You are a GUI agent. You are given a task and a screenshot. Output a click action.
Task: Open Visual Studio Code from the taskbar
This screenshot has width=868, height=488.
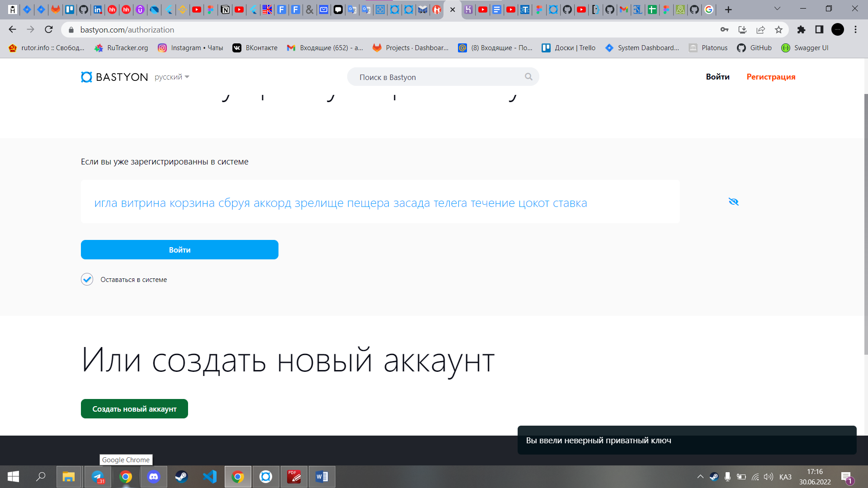[x=210, y=477]
